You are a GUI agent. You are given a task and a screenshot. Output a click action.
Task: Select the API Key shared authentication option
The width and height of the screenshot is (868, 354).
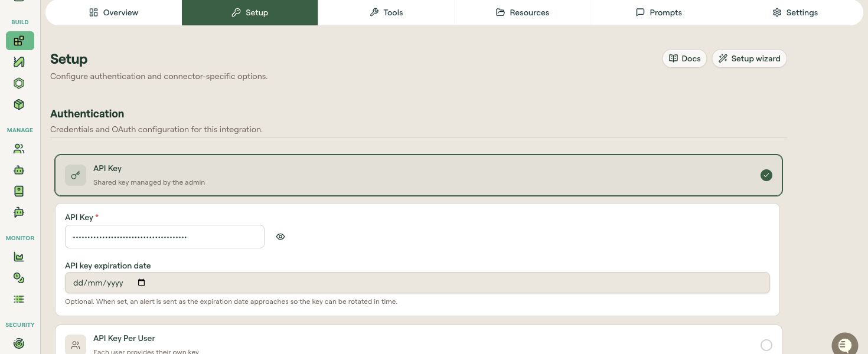419,175
